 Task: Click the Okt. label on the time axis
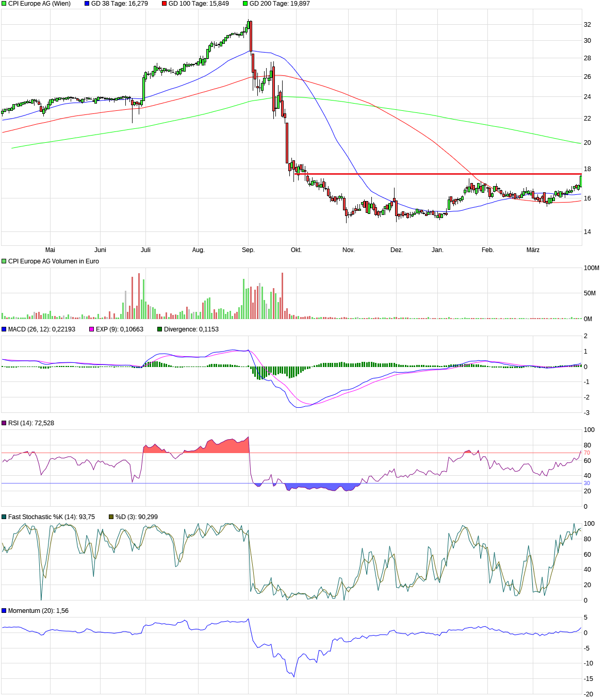[296, 250]
